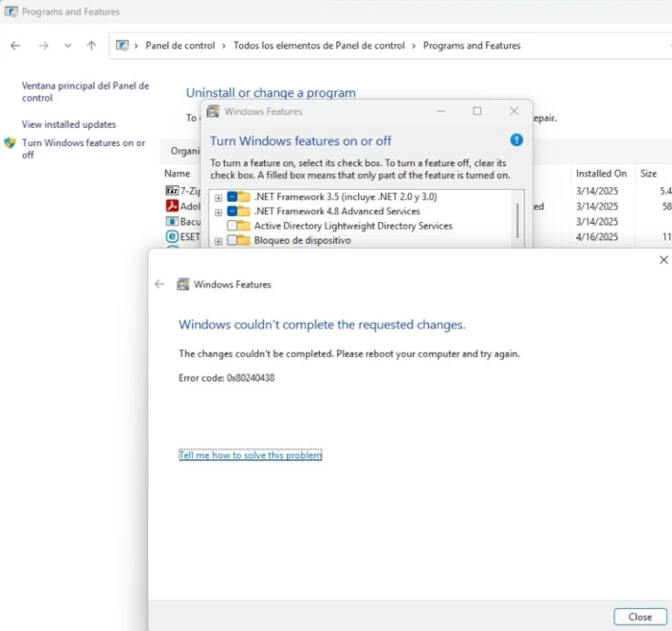Go up one level with the Up arrow
Viewport: 672px width, 631px height.
click(91, 45)
